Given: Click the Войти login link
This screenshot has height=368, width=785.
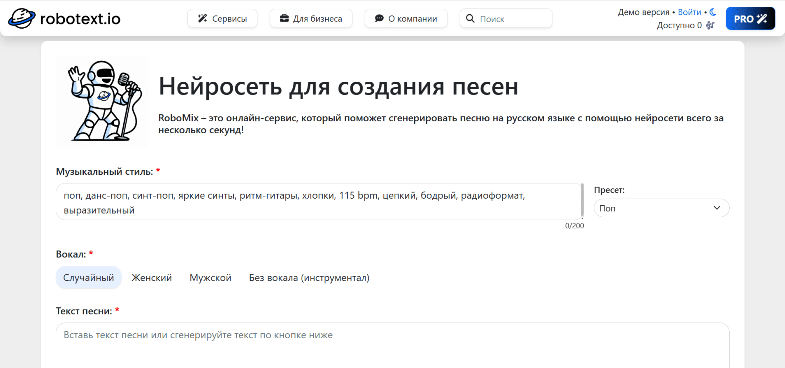Looking at the screenshot, I should point(689,12).
